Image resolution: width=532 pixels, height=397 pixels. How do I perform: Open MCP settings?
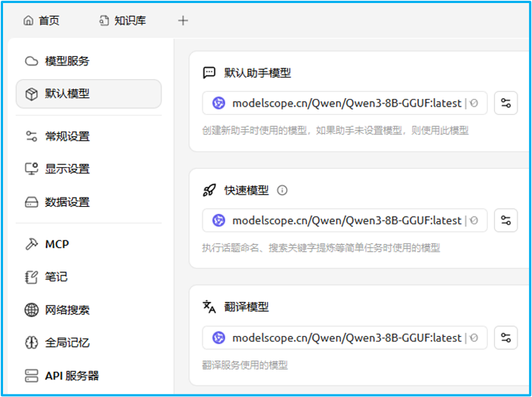point(88,244)
